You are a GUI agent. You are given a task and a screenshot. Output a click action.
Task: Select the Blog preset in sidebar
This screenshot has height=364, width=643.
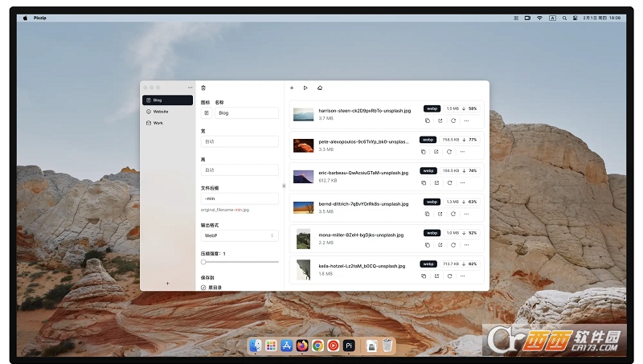167,100
